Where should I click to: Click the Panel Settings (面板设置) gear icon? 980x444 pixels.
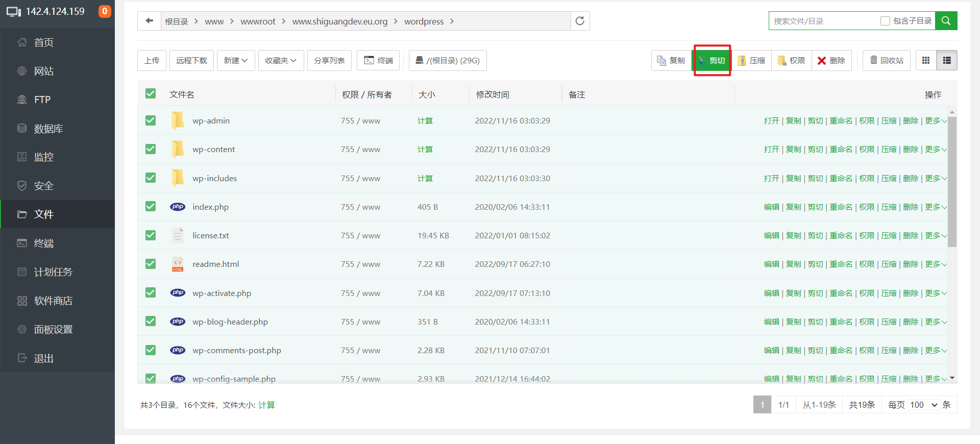22,329
